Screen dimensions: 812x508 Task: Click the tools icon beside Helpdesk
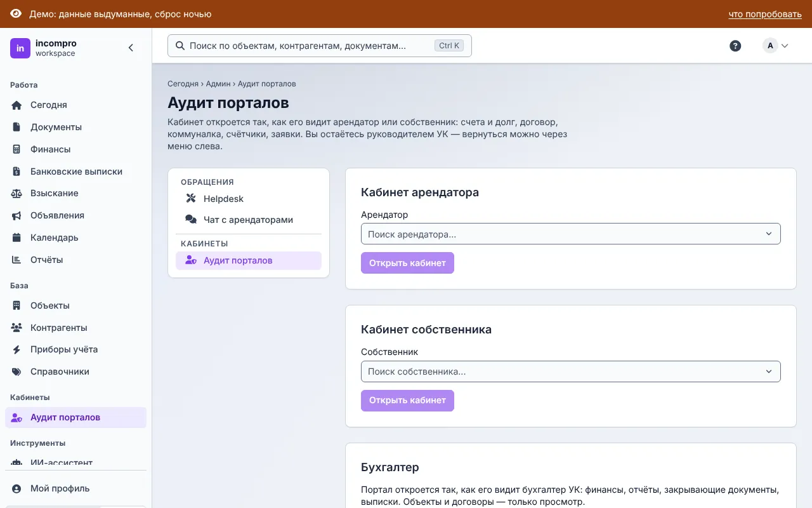[x=191, y=199]
